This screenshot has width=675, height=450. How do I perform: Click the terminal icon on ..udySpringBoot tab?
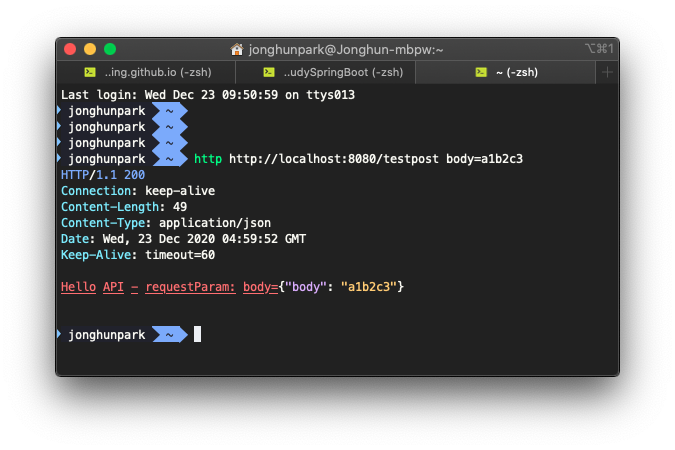[x=269, y=72]
